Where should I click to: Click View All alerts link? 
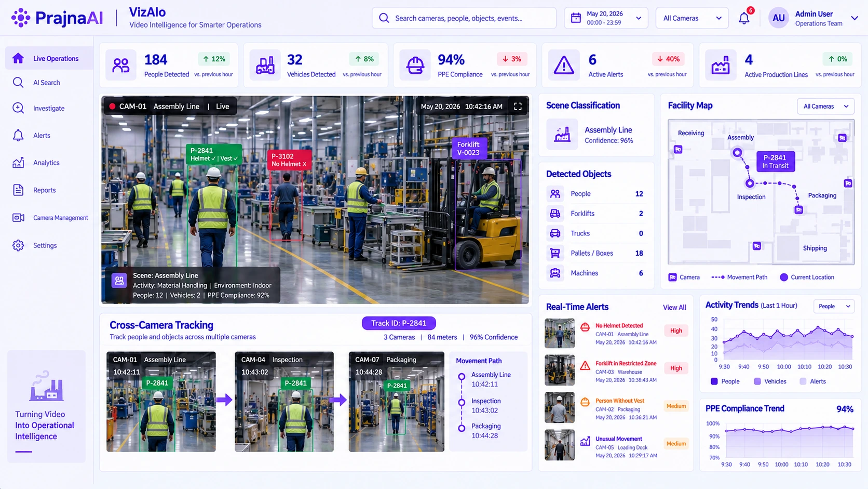tap(674, 307)
